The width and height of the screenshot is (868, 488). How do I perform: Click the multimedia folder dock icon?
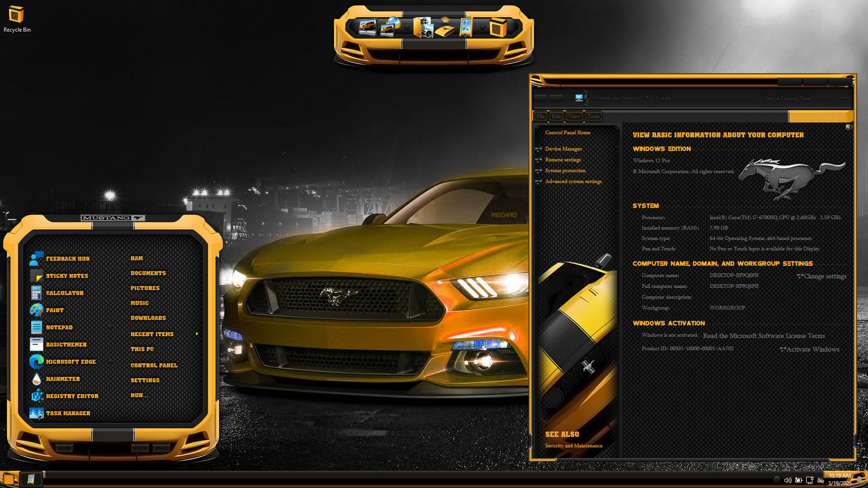(x=424, y=27)
